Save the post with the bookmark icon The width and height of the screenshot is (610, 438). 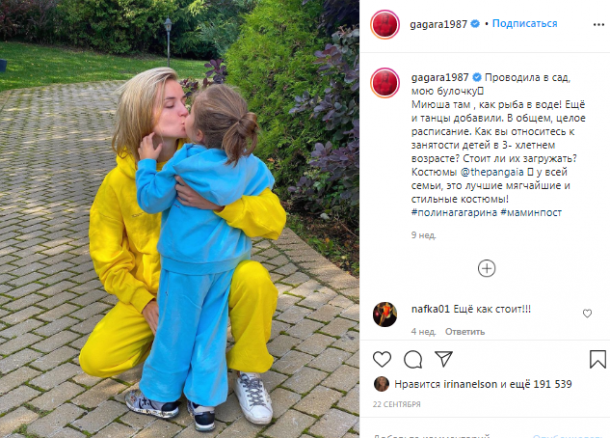coord(598,359)
